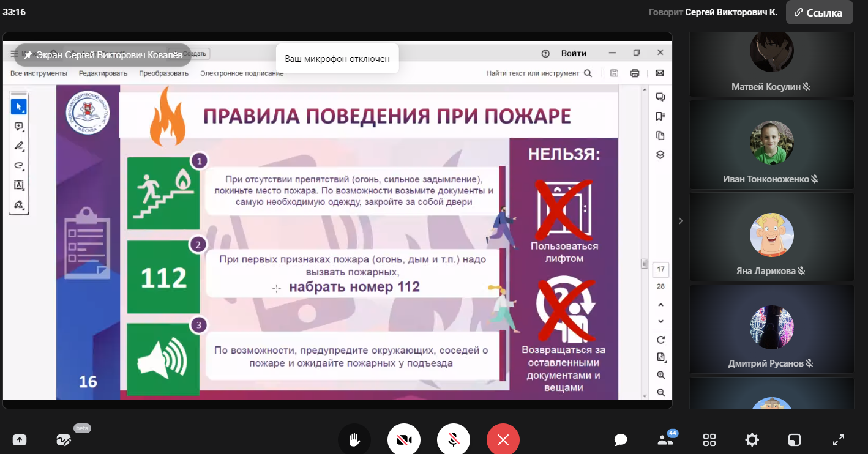The height and width of the screenshot is (454, 868).
Task: Select the highlight pen tool
Action: tap(19, 146)
